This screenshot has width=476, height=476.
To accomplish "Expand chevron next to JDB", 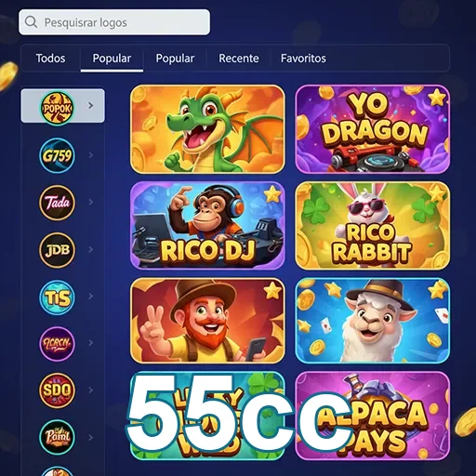I will [91, 249].
